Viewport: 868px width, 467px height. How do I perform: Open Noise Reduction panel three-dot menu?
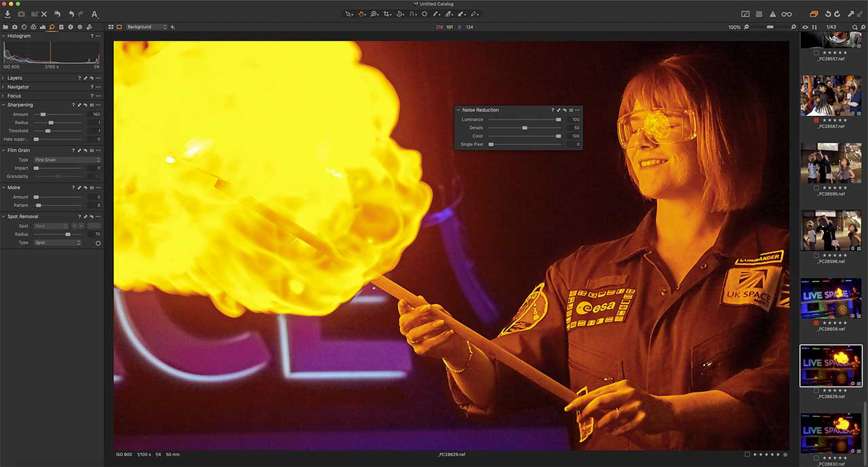578,110
